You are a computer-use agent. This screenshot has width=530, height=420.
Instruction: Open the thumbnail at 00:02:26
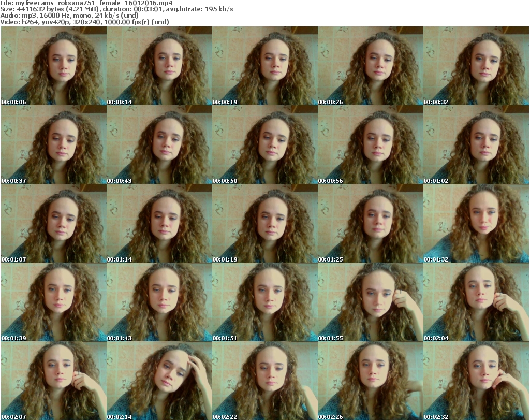coord(371,381)
